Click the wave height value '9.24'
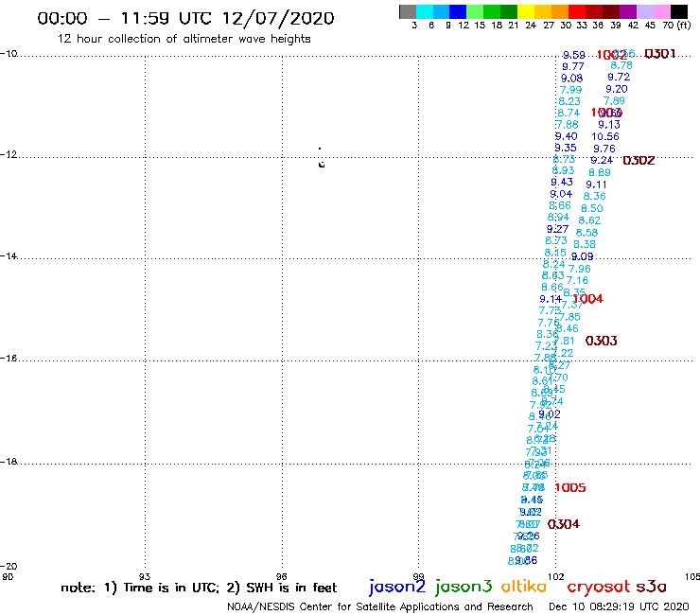 tap(602, 160)
